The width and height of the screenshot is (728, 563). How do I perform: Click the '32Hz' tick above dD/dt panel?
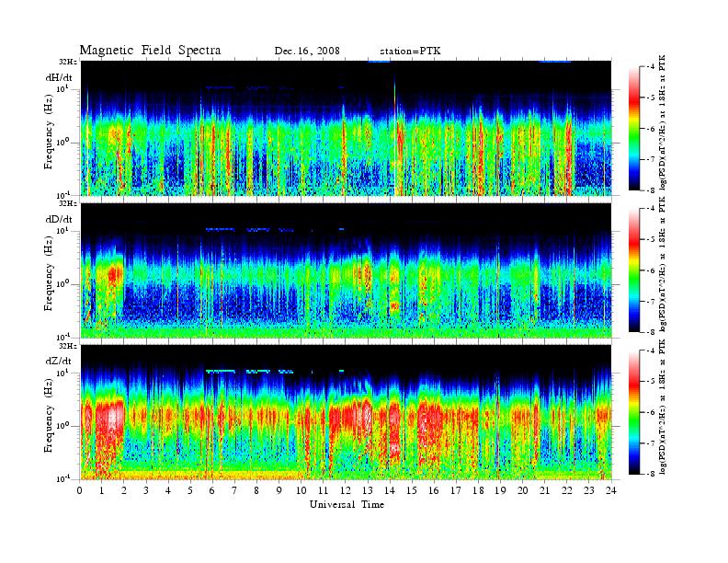click(68, 203)
